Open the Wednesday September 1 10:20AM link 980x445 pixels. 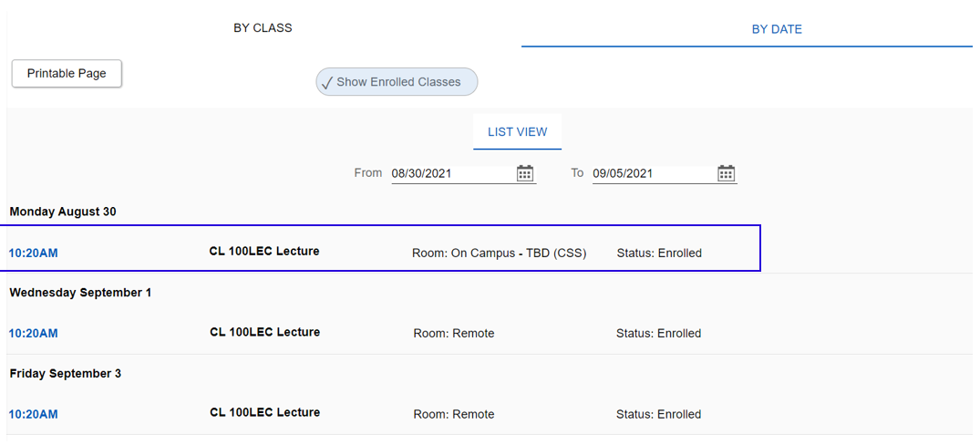(34, 334)
